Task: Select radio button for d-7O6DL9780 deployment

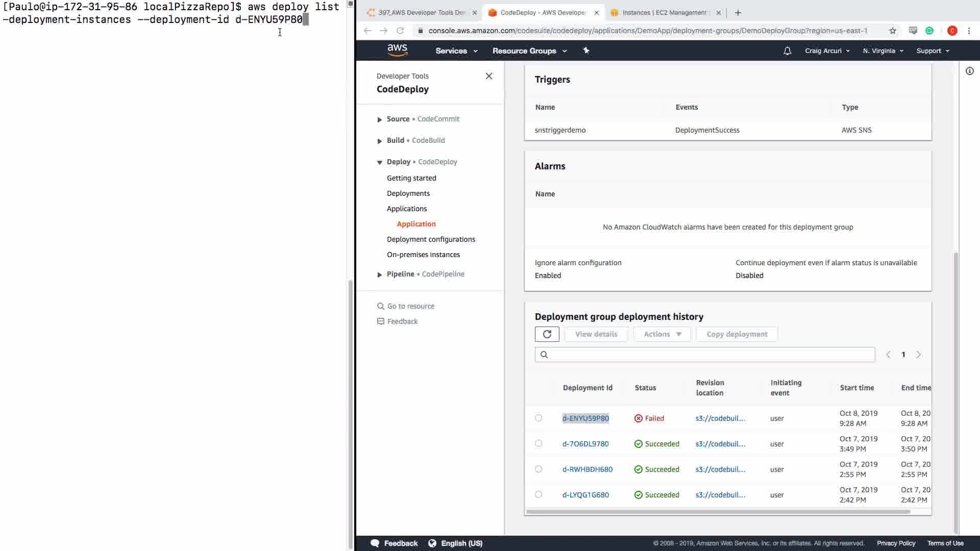Action: coord(538,443)
